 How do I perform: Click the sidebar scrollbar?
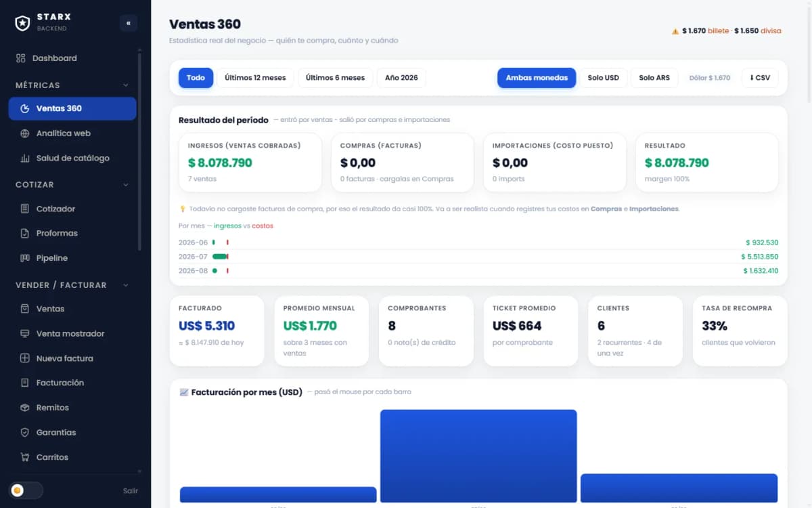139,152
